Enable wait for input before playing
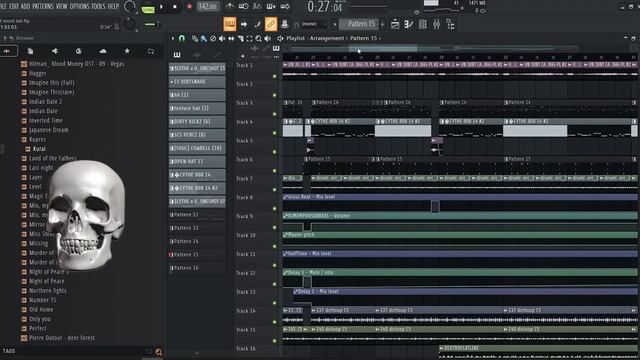 (x=243, y=6)
